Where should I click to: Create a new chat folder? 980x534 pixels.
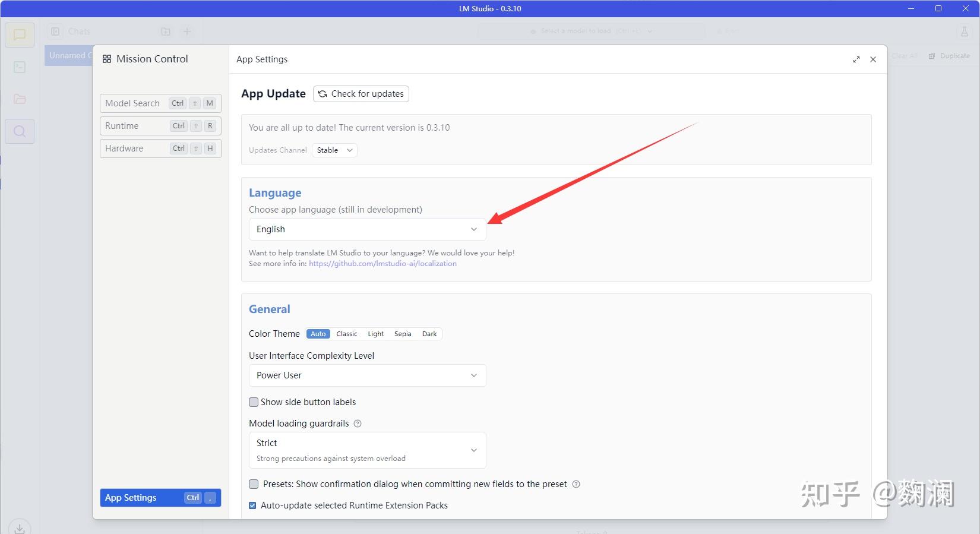(166, 31)
